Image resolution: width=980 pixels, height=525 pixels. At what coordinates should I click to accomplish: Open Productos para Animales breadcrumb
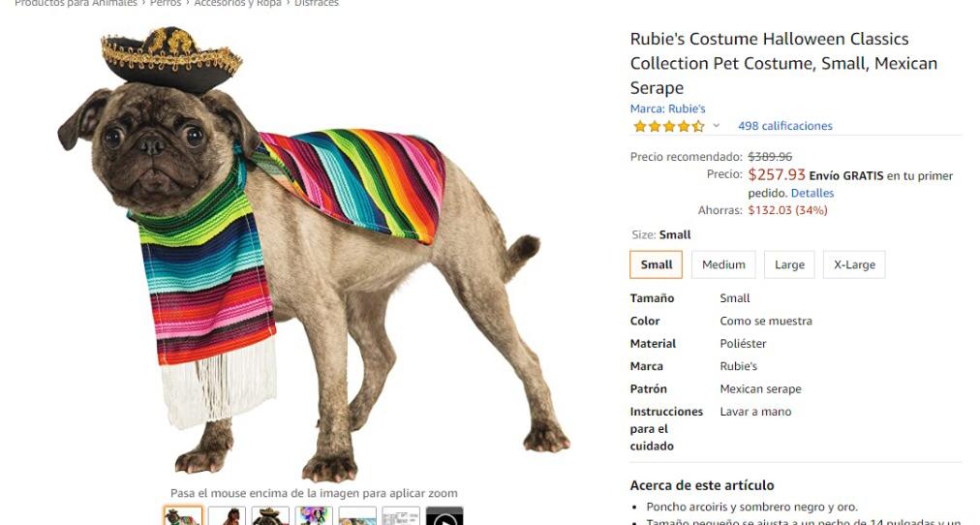(76, 3)
